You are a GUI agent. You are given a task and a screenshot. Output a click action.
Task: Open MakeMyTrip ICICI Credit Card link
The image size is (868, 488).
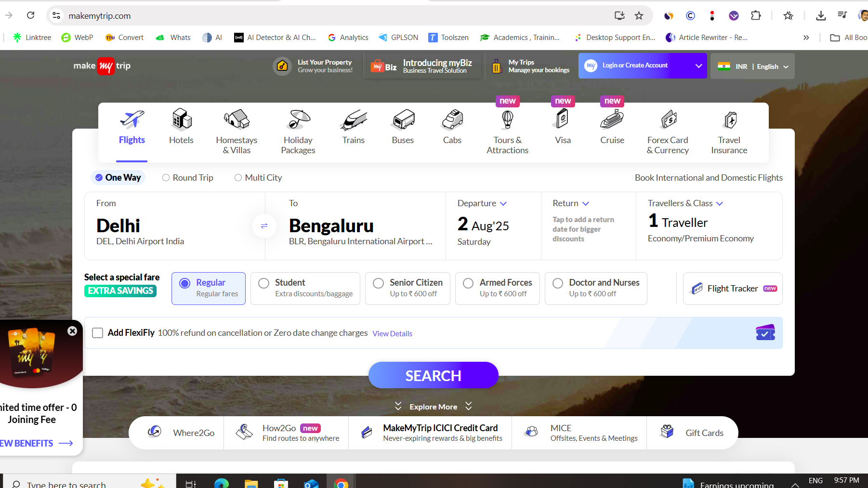(431, 433)
